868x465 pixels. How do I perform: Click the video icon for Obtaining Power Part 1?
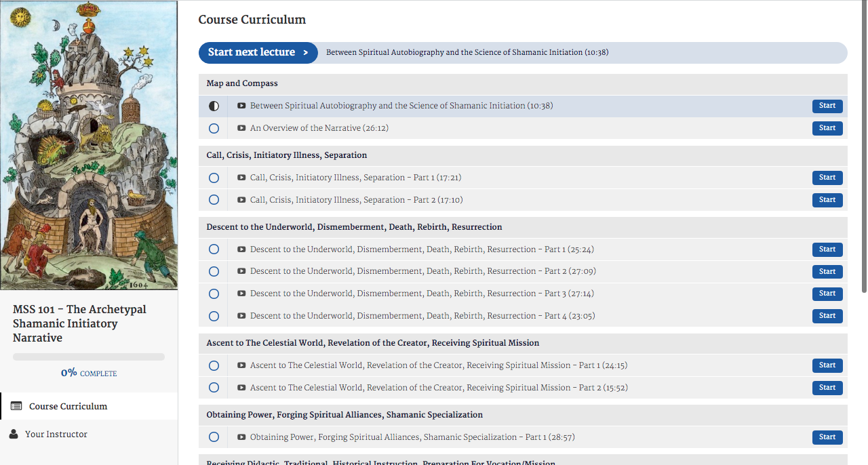point(241,437)
